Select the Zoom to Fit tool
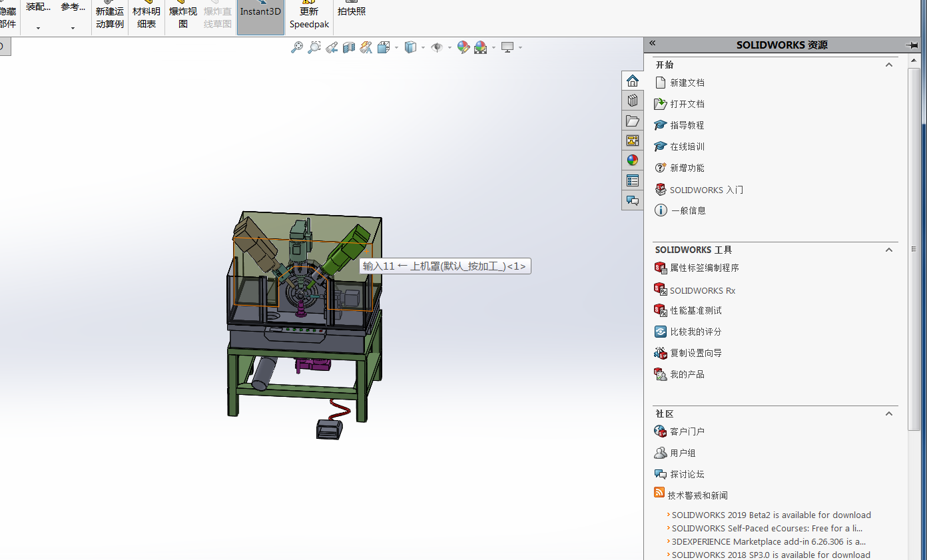This screenshot has height=560, width=927. pos(297,47)
